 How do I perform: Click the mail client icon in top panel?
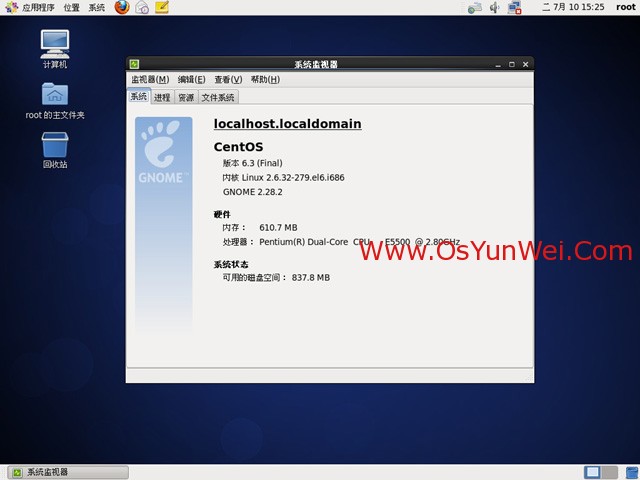(x=142, y=7)
